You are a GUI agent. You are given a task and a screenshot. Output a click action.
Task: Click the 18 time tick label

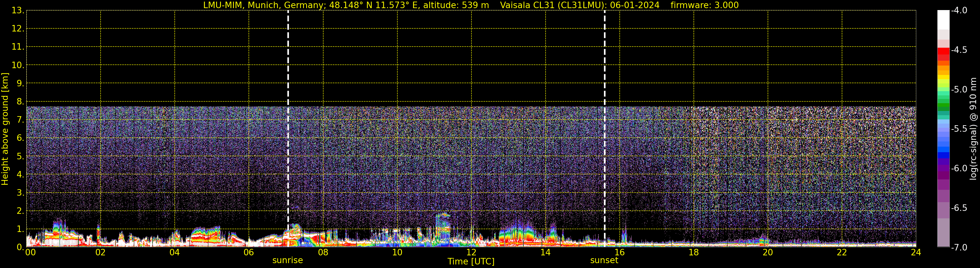694,252
